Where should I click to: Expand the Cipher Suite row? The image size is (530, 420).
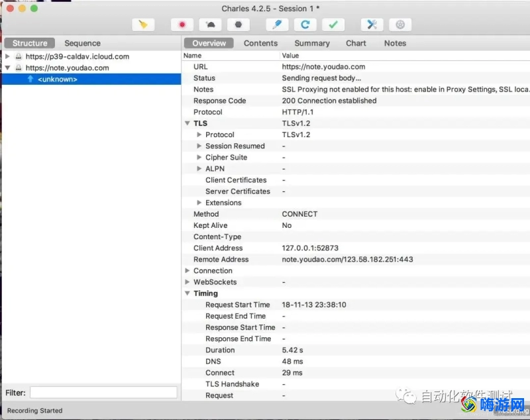point(199,157)
